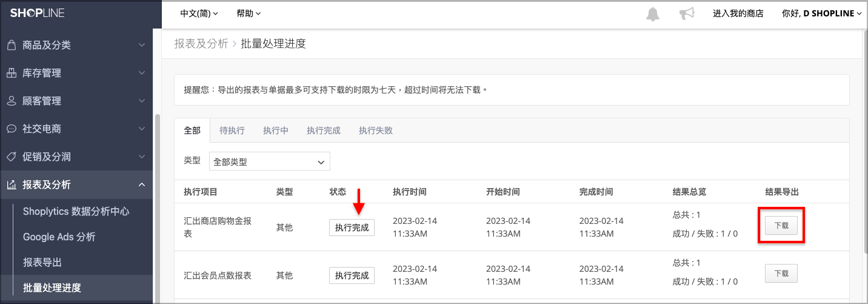This screenshot has height=304, width=868.
Task: Expand the 帮助 help menu
Action: click(249, 13)
